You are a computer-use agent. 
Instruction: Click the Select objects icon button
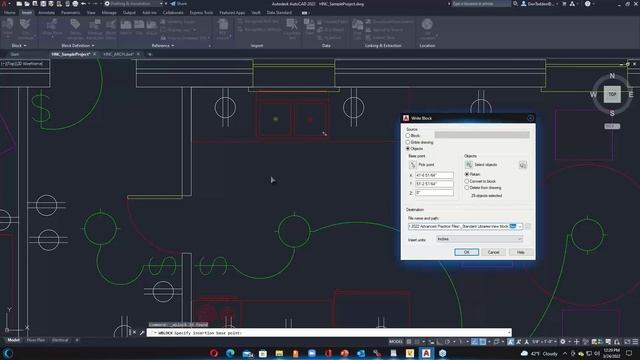[x=469, y=164]
